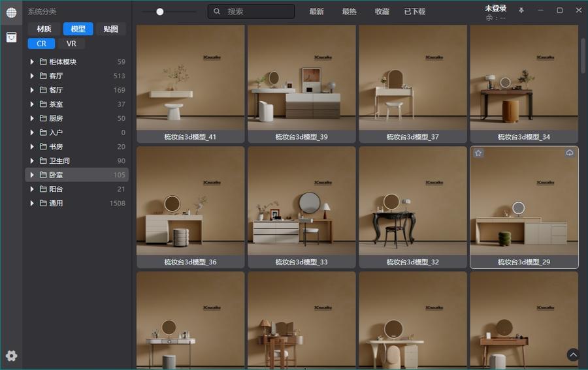This screenshot has height=370, width=588.
Task: Click the 卫生间 folder icon
Action: click(43, 161)
